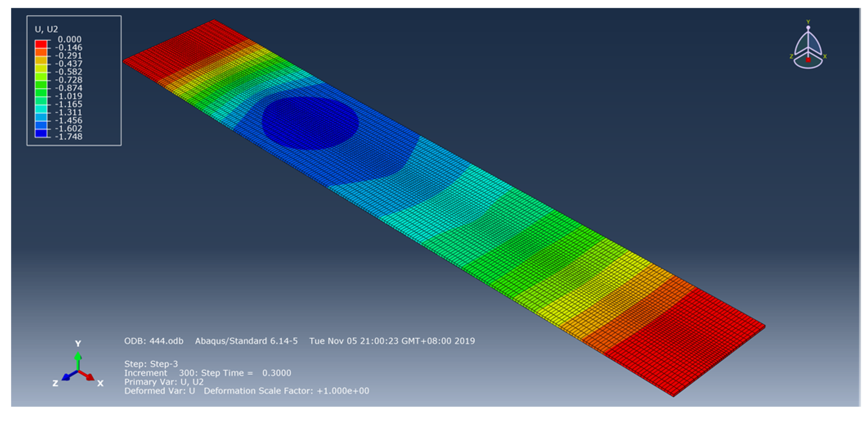Click the legend title U, U2
This screenshot has height=421, width=868.
point(46,29)
